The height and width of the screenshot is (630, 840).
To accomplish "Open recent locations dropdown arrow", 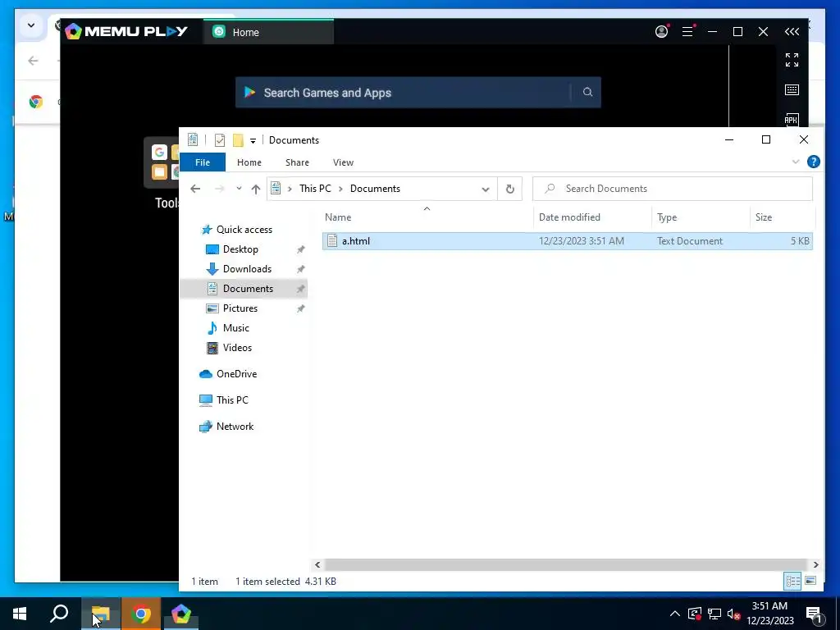I will tap(239, 189).
